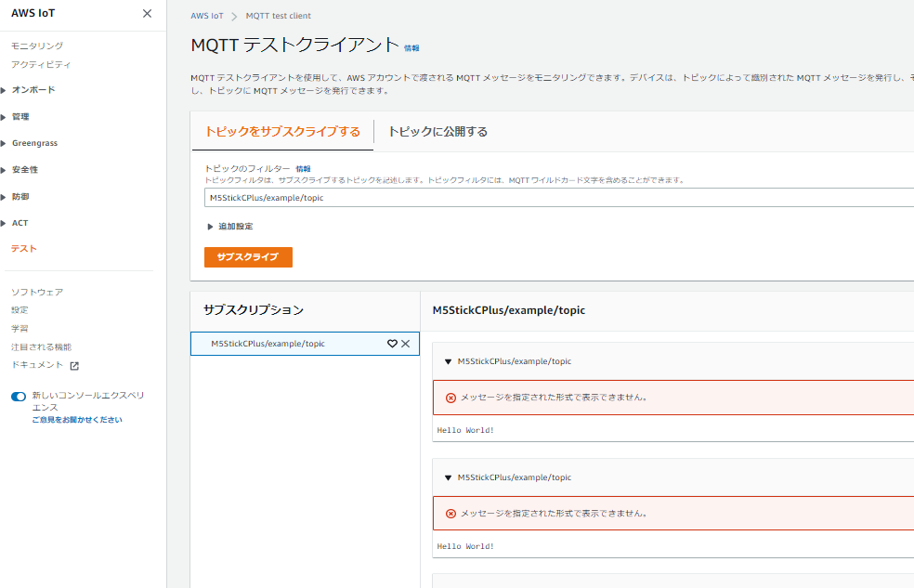
Task: Click the error icon in the first message alert
Action: pos(450,398)
